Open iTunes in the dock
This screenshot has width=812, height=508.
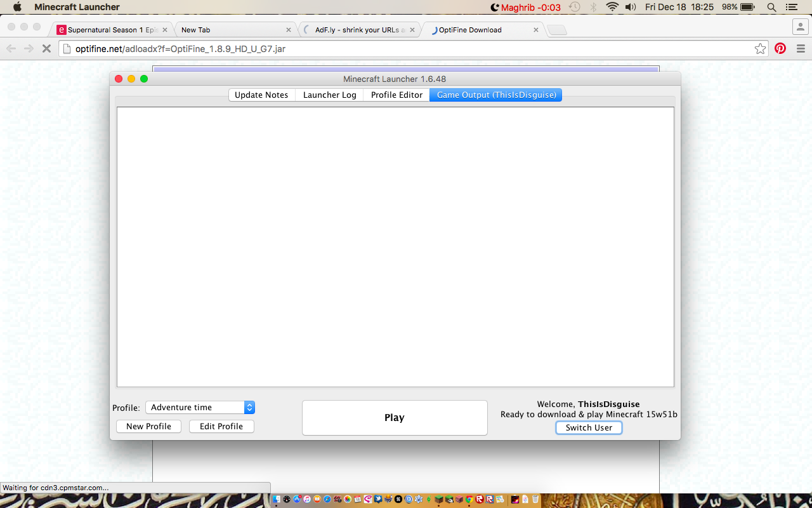(307, 499)
